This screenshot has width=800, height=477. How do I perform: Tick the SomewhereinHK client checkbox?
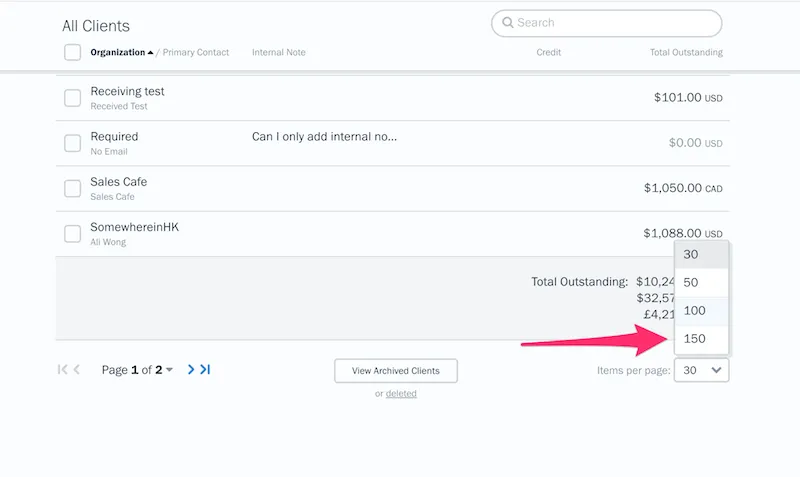tap(72, 233)
